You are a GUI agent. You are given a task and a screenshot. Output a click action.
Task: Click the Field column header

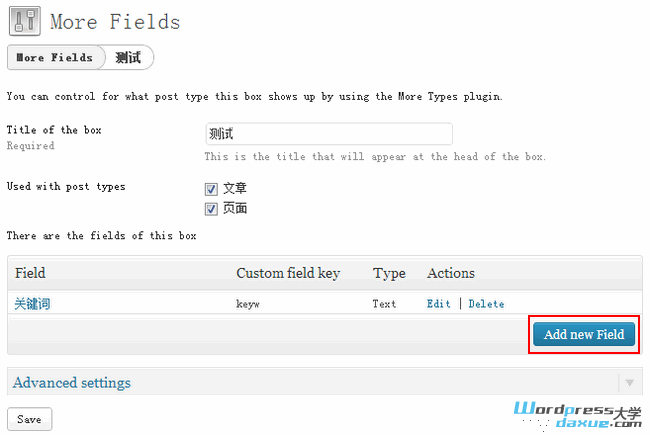(x=30, y=273)
